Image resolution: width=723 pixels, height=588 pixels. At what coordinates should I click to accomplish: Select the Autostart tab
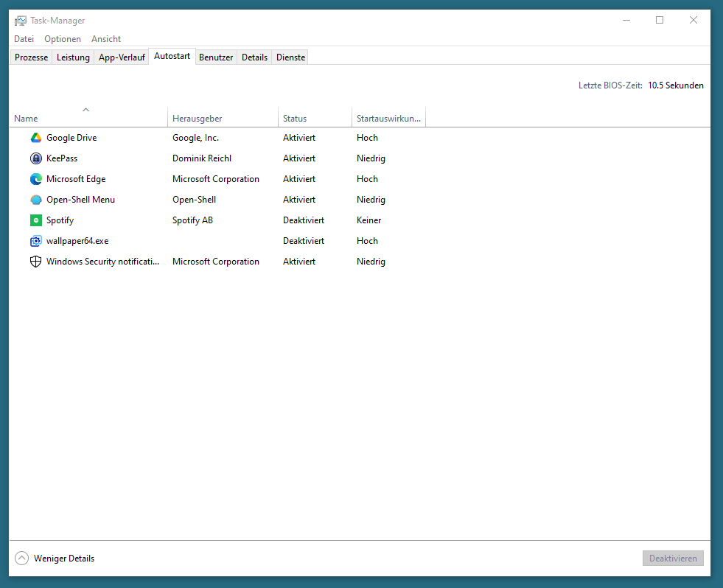pos(172,56)
